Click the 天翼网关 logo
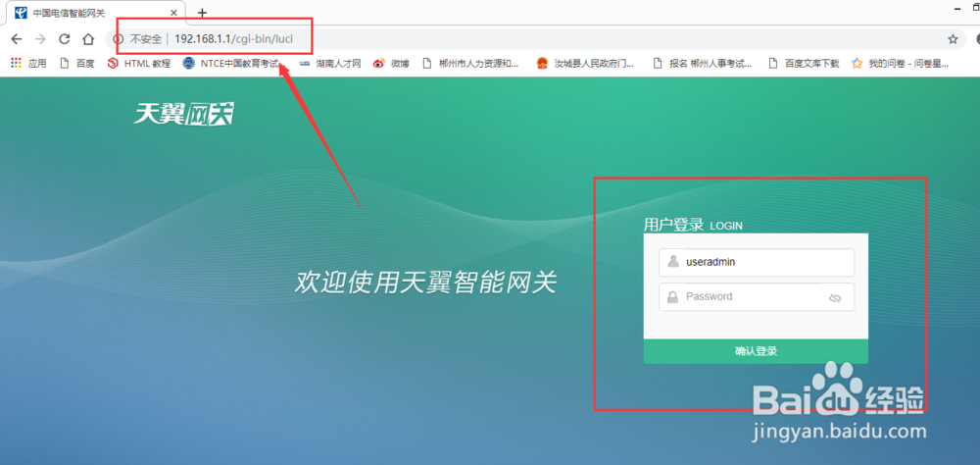This screenshot has width=980, height=465. (184, 113)
